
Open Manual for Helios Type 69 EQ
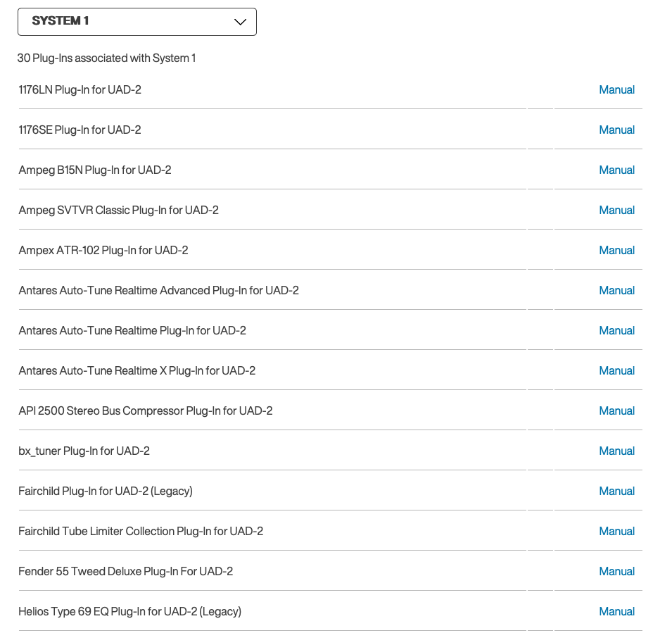click(616, 612)
